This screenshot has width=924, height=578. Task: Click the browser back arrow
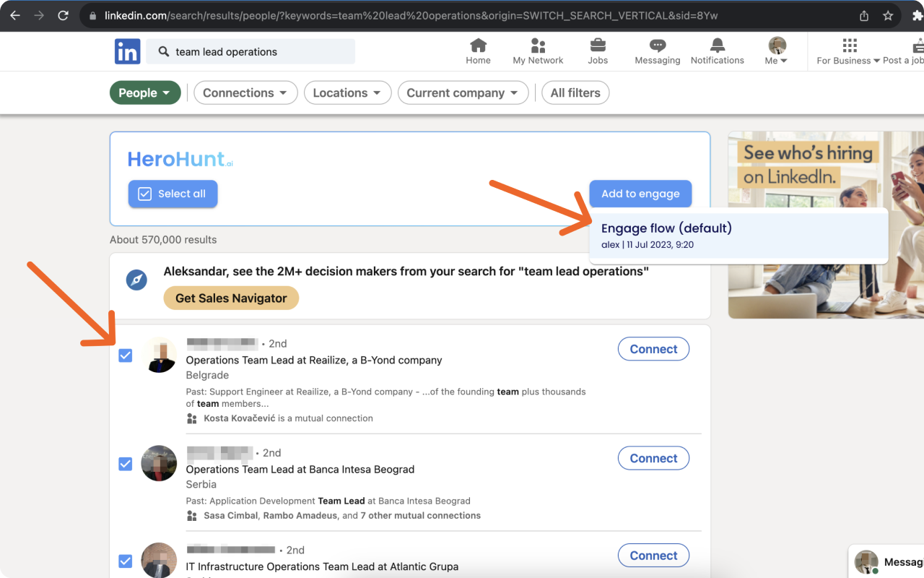click(15, 15)
